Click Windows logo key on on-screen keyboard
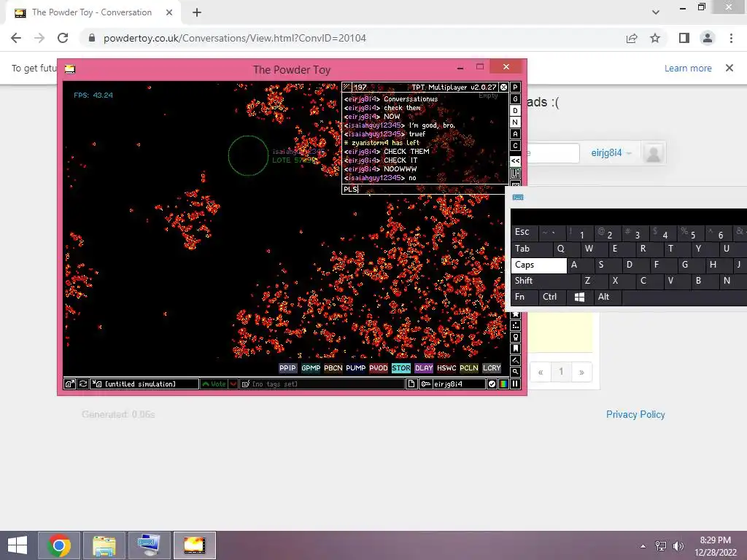 pos(580,297)
